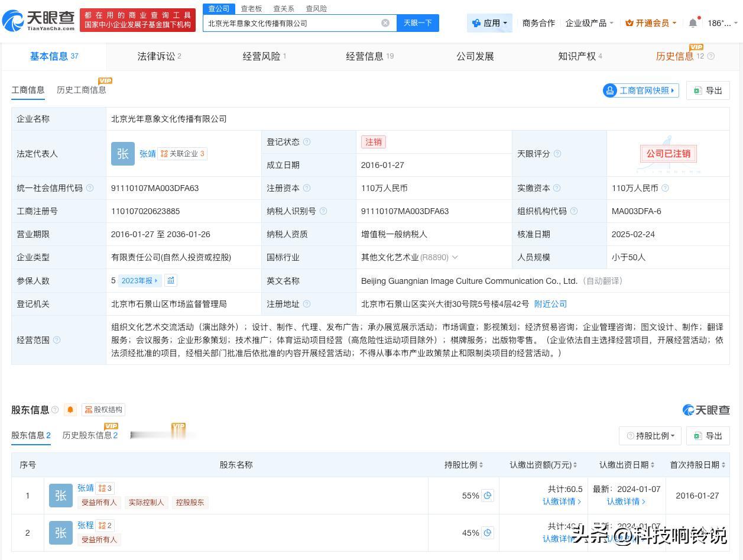Screen dimensions: 743x560
Task: Open help icon beside 注册地址
Action: click(x=306, y=304)
